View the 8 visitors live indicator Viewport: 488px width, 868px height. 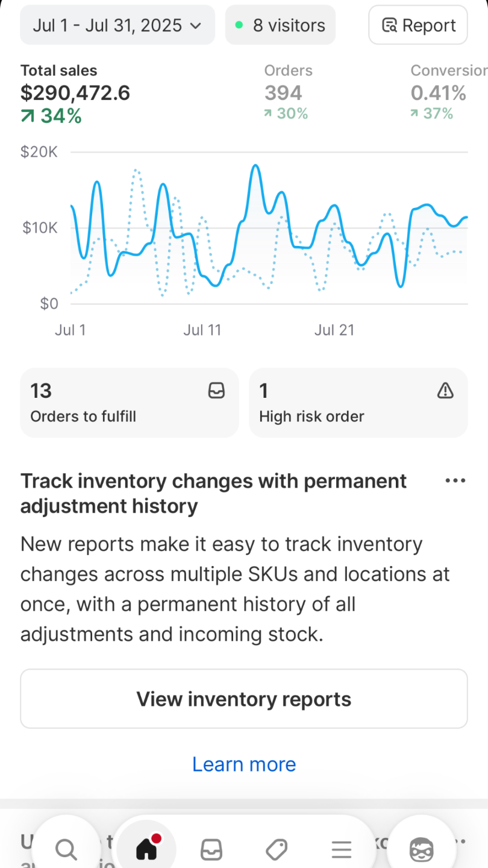[280, 25]
